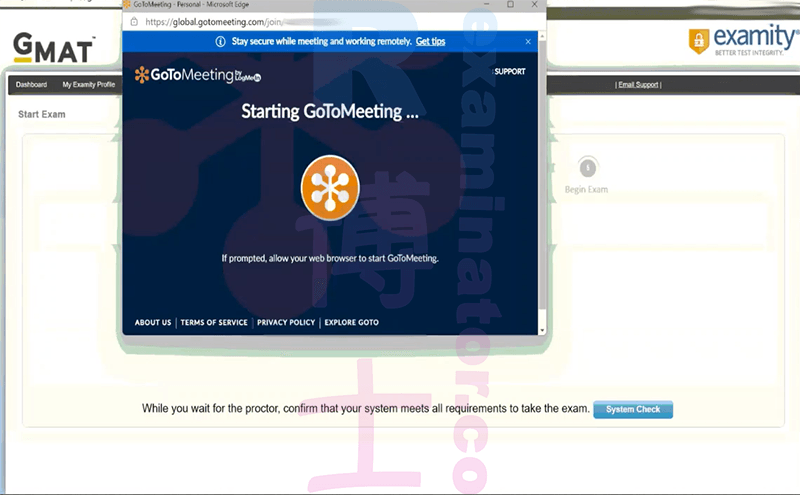Click the GoToMeeting logo in header
The width and height of the screenshot is (800, 495).
click(197, 75)
